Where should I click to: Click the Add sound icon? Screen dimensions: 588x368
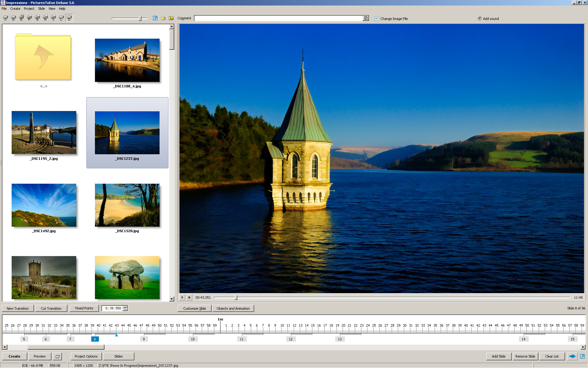pos(480,19)
